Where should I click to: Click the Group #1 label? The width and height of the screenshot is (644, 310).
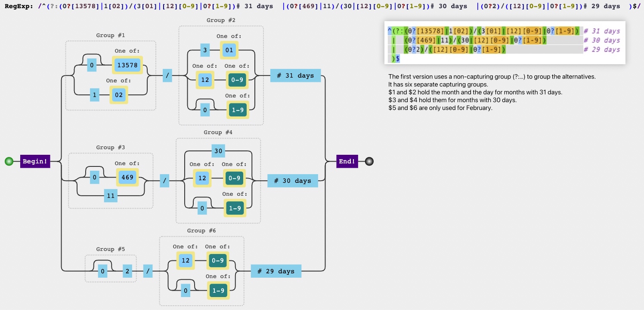coord(111,35)
